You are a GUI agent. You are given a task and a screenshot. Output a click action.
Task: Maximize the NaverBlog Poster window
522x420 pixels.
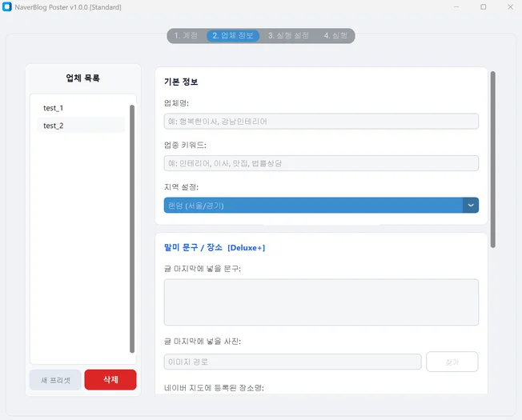[484, 6]
